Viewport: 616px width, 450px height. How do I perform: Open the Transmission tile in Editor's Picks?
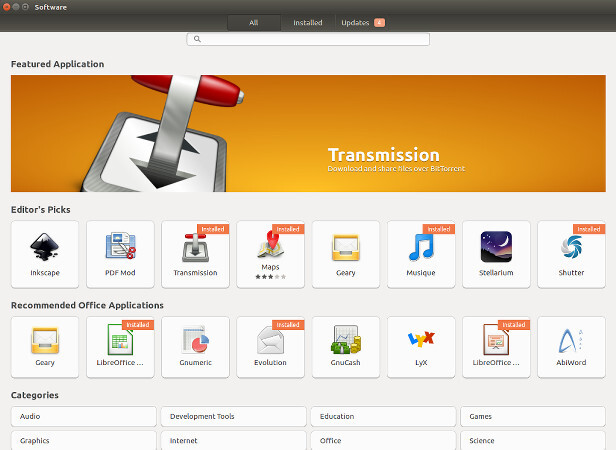[x=195, y=254]
